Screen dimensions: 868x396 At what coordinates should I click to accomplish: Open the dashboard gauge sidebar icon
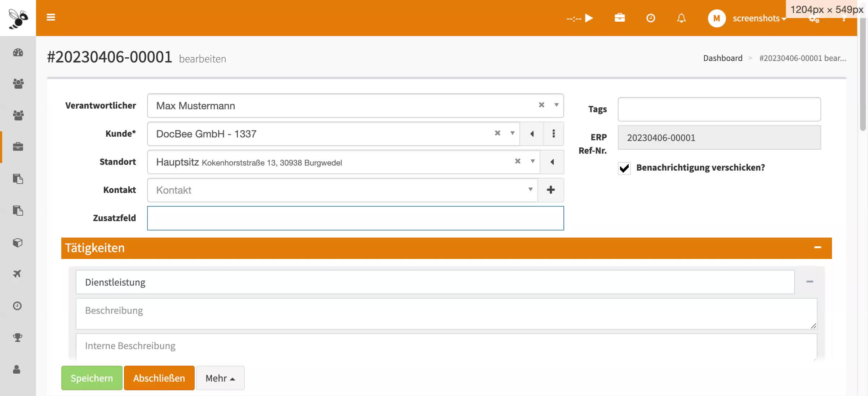click(18, 53)
